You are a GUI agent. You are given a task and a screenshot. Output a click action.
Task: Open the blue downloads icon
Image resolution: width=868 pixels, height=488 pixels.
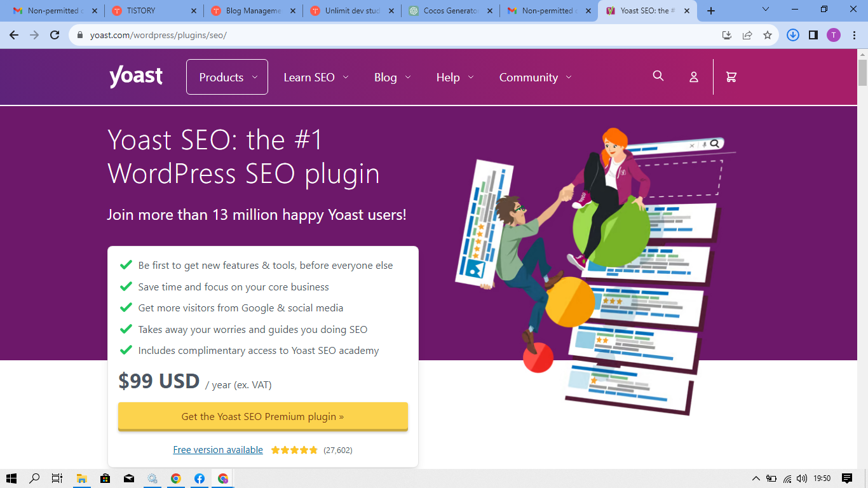coord(793,35)
